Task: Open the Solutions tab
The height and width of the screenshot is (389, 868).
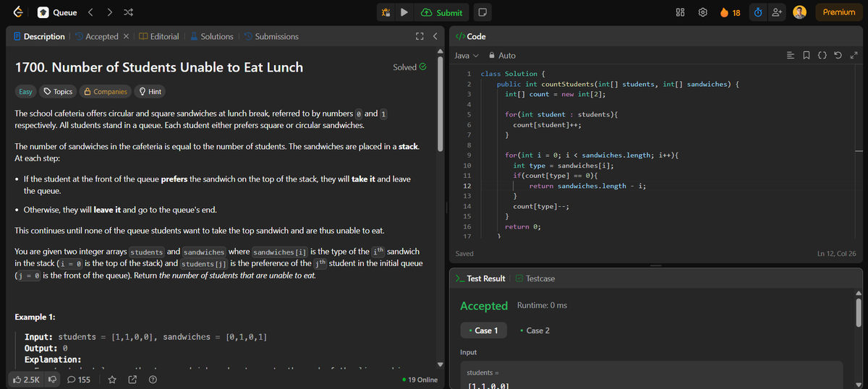Action: pos(211,36)
